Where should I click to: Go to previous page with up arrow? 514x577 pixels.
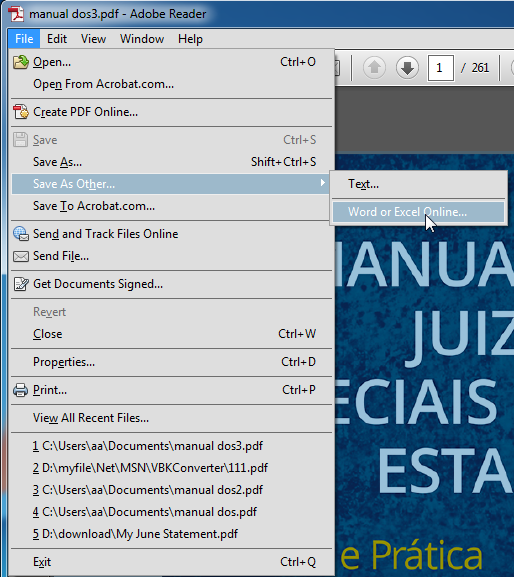pyautogui.click(x=374, y=68)
